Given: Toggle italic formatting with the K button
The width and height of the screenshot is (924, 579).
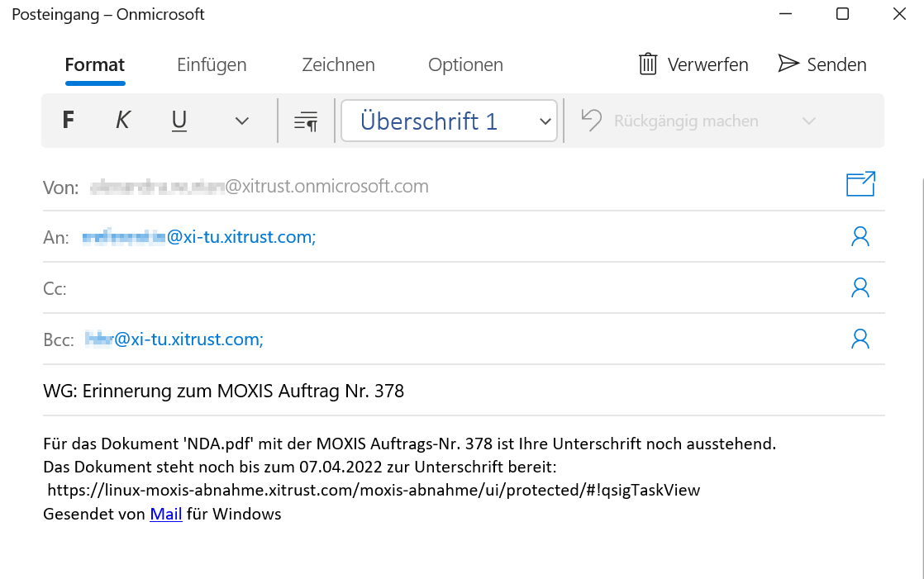Looking at the screenshot, I should point(122,121).
